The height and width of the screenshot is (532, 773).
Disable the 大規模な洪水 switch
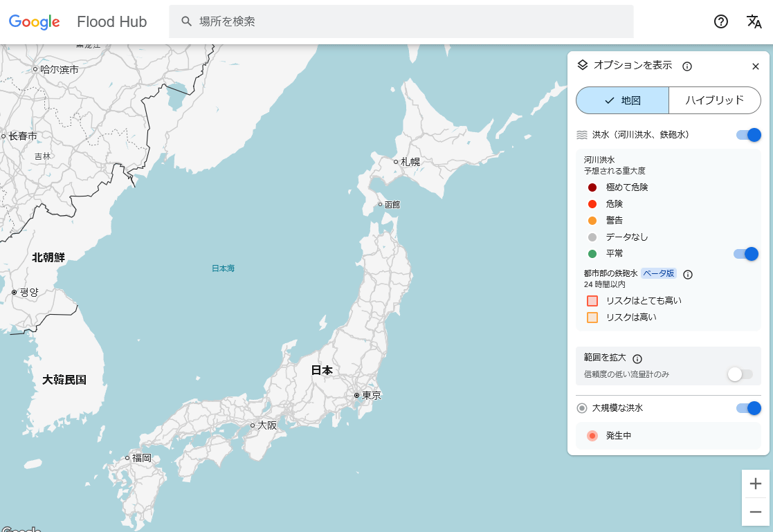(x=748, y=408)
